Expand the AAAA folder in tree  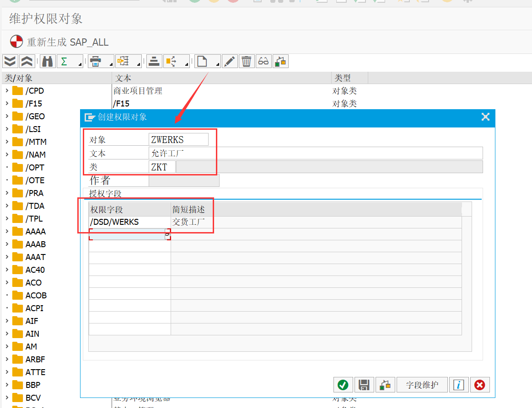pyautogui.click(x=7, y=232)
